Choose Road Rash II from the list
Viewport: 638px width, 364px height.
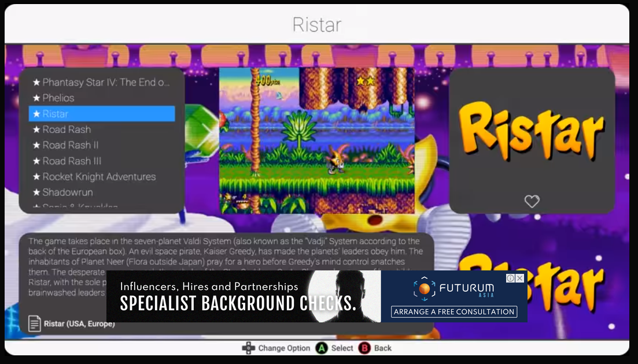click(x=101, y=145)
